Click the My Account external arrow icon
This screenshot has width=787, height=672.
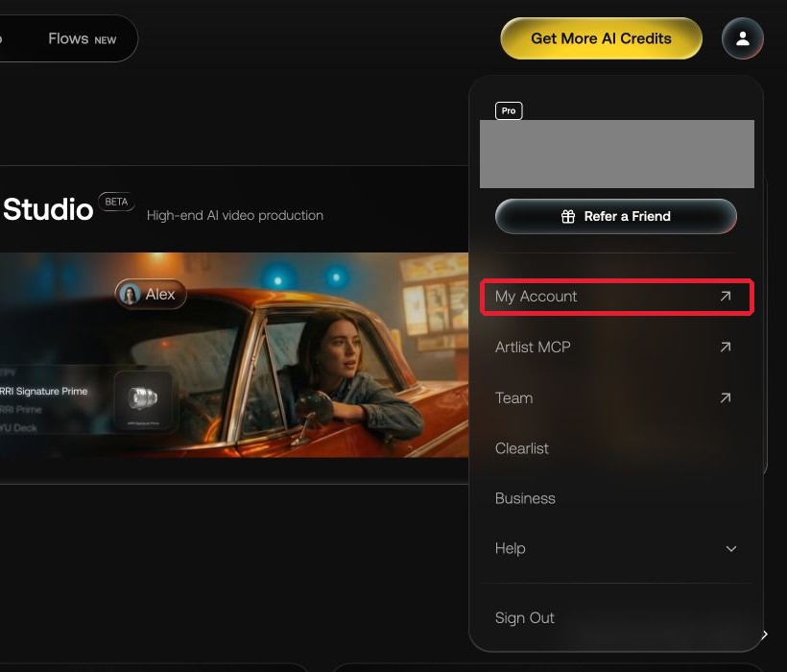[726, 296]
